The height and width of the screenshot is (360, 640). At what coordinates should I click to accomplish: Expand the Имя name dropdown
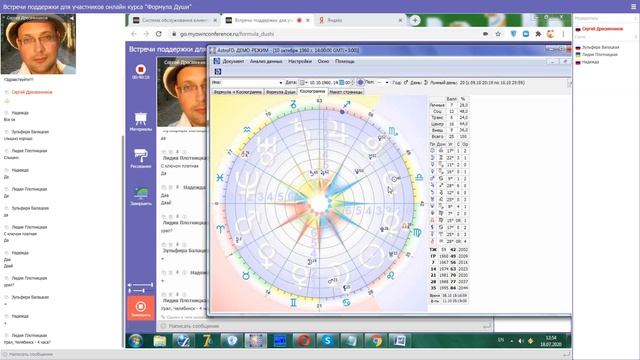pyautogui.click(x=280, y=83)
